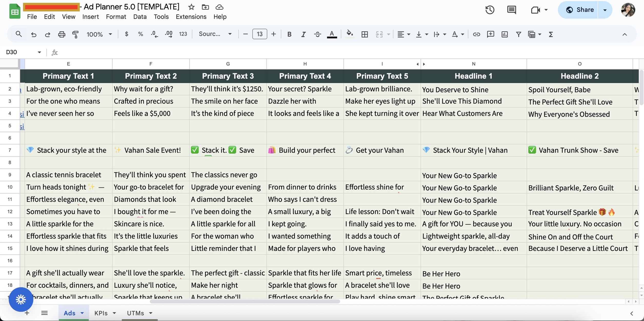Image resolution: width=644 pixels, height=321 pixels.
Task: Click the Name Box showing D30
Action: (23, 52)
